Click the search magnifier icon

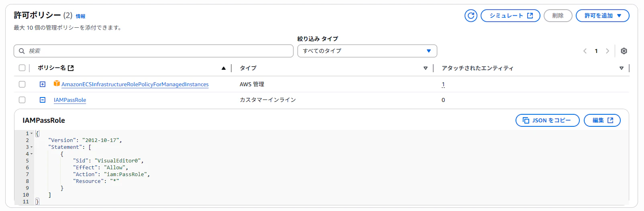pos(22,51)
